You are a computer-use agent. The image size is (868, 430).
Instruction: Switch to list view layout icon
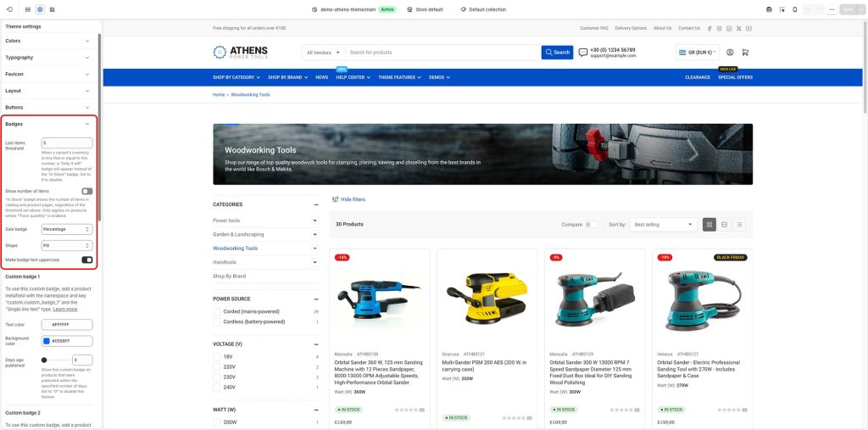(739, 225)
